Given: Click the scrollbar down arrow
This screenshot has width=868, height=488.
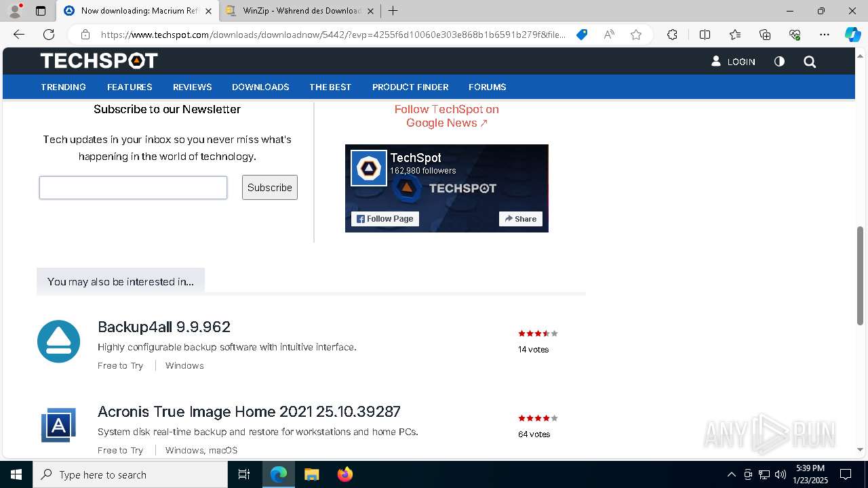Looking at the screenshot, I should (x=861, y=449).
